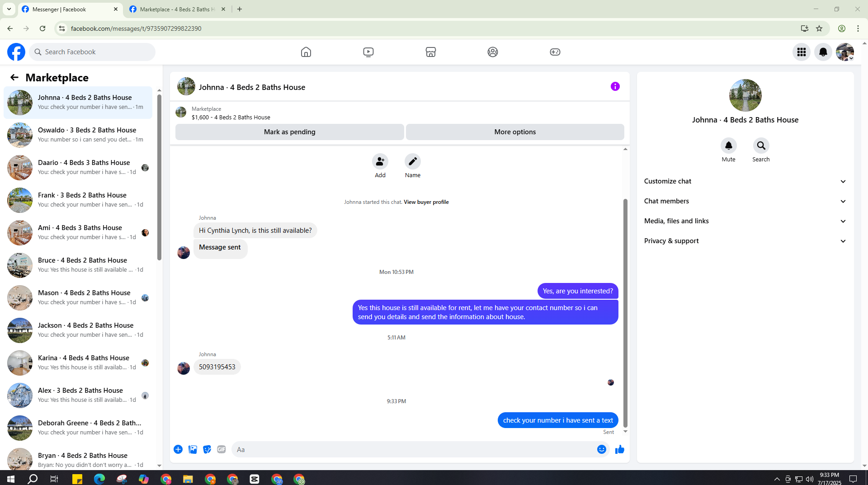Attach a photo file icon
The height and width of the screenshot is (485, 868).
tap(193, 449)
